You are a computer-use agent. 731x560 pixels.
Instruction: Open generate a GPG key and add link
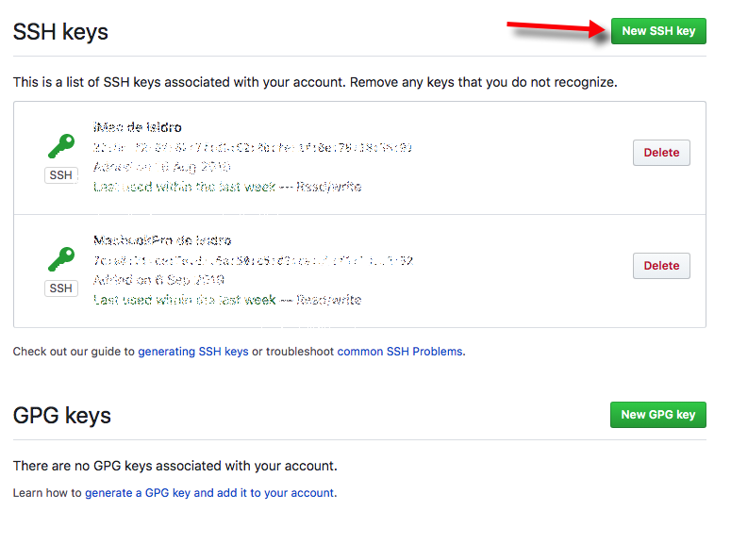tap(209, 493)
